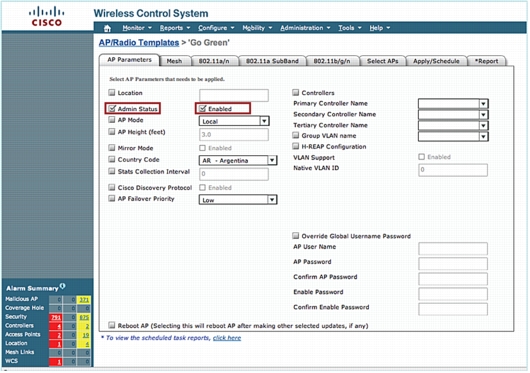Screen dimensions: 530x373
Task: Open the AP Failover Priority Low dropdown
Action: tap(238, 200)
